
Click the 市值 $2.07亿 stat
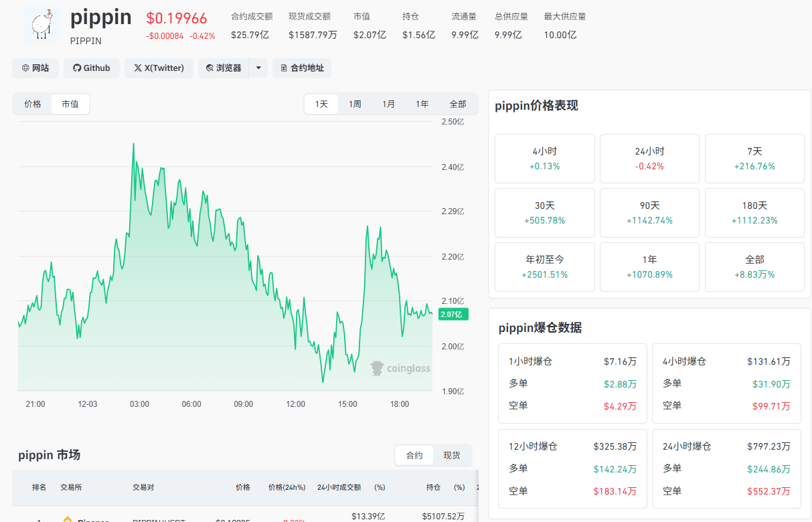(370, 25)
